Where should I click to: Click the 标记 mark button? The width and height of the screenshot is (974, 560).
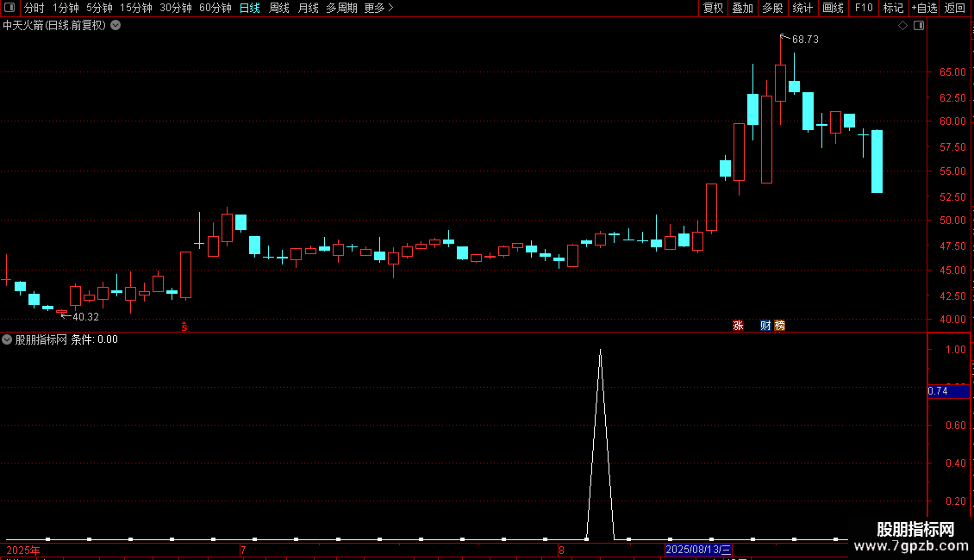click(893, 8)
